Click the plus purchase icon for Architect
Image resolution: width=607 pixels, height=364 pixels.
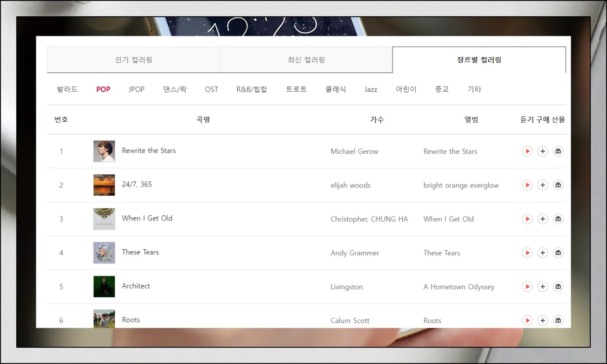543,287
